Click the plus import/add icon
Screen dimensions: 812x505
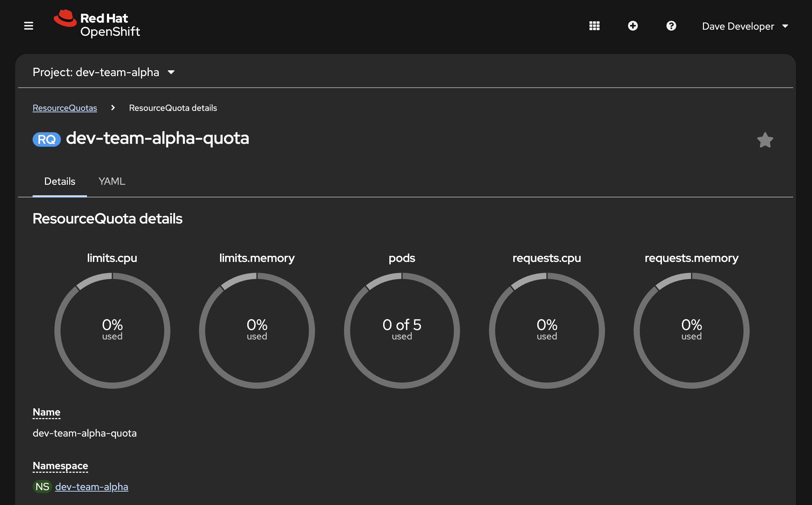tap(633, 26)
